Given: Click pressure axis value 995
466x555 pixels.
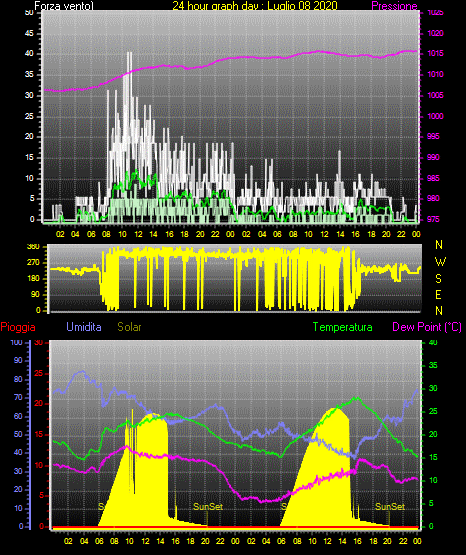Looking at the screenshot, I should coord(433,137).
